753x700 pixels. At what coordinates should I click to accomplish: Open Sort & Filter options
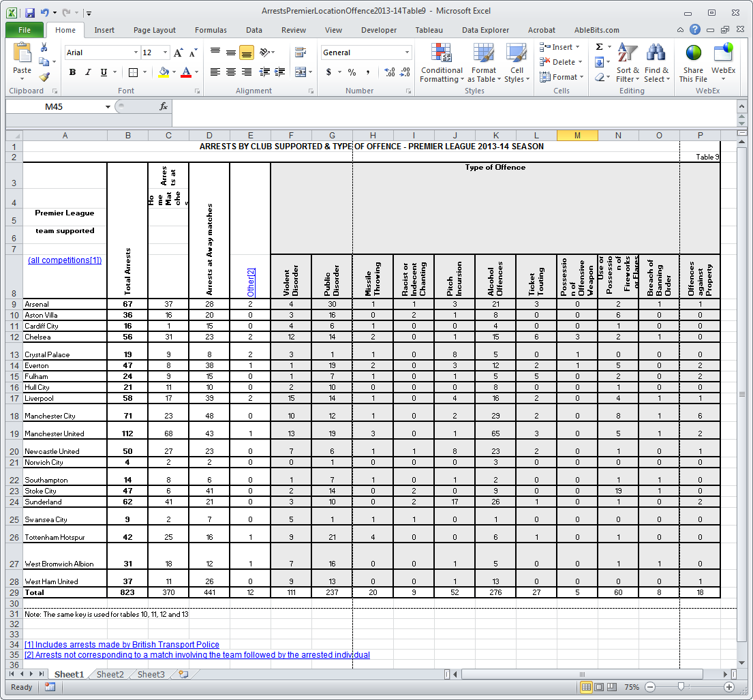point(628,63)
